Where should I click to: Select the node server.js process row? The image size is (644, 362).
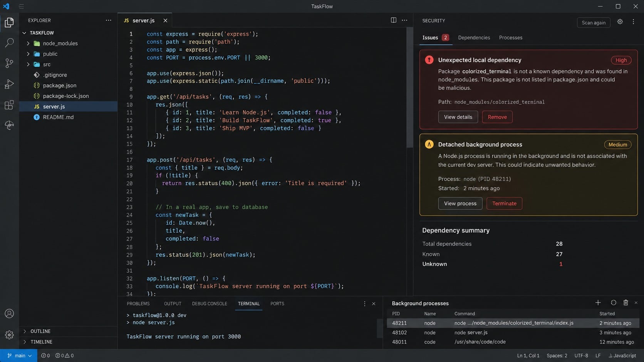(513, 332)
